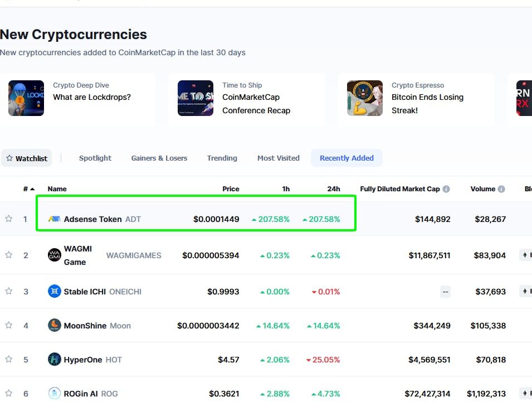Image resolution: width=532 pixels, height=406 pixels.
Task: Add Adsense Token to the watchlist
Action: [8, 219]
